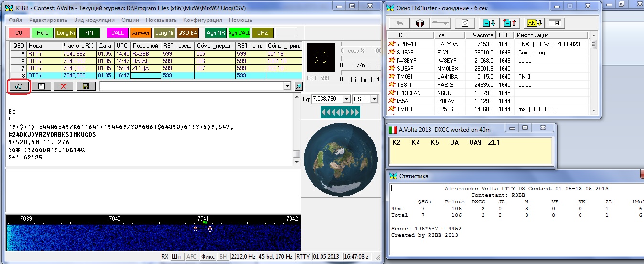This screenshot has height=264, width=644.
Task: Open the Вид модуляции menu
Action: click(x=94, y=20)
